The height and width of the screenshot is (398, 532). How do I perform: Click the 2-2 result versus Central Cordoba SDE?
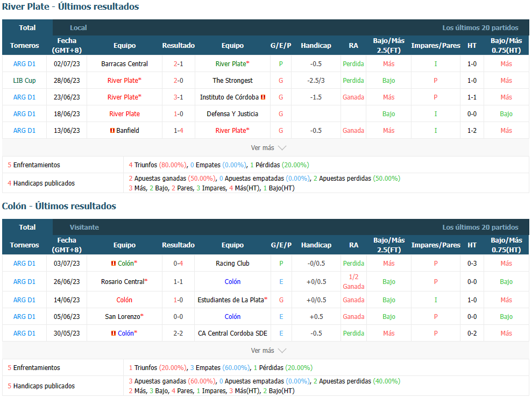coord(179,333)
